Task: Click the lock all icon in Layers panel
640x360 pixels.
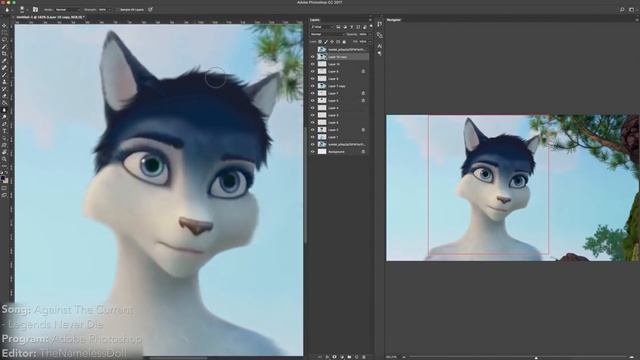Action: tap(344, 42)
